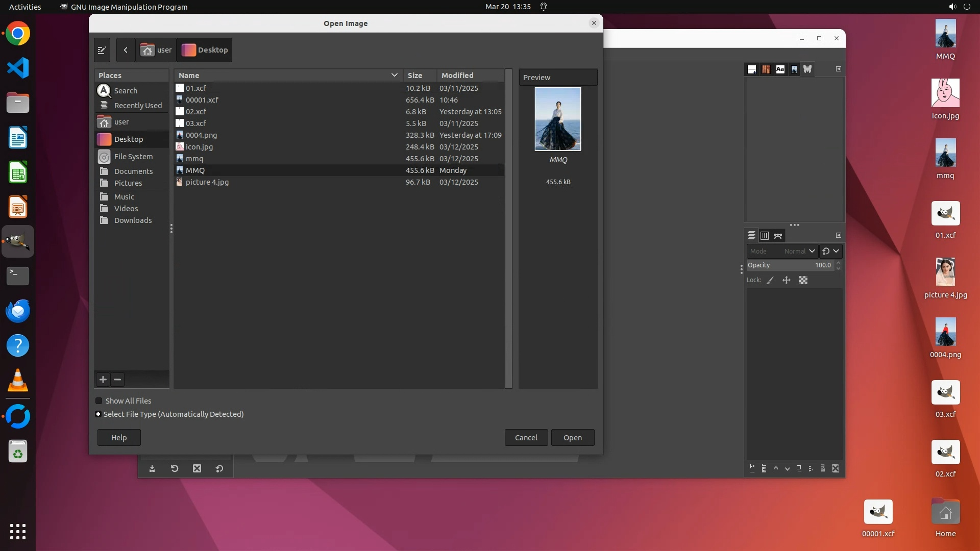Open the Fonts dockable tab

tap(780, 69)
